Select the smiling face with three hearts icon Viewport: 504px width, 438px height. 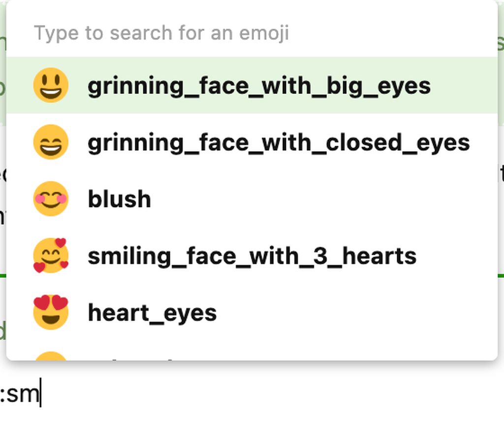[51, 256]
